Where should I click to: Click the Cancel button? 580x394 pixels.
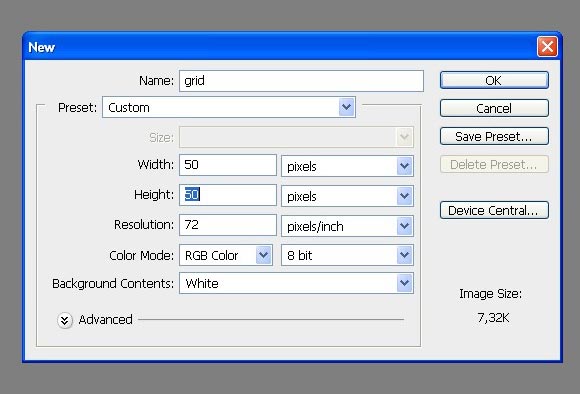494,108
